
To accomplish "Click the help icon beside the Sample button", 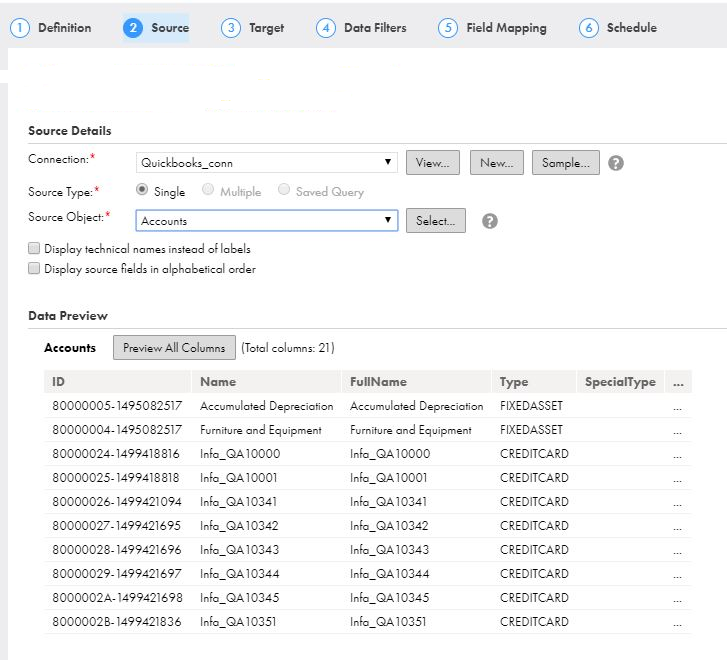I will pyautogui.click(x=616, y=163).
